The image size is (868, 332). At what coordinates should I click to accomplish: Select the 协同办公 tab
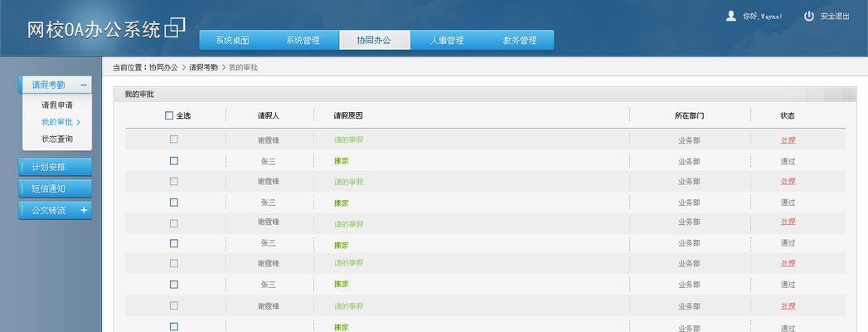tap(374, 40)
